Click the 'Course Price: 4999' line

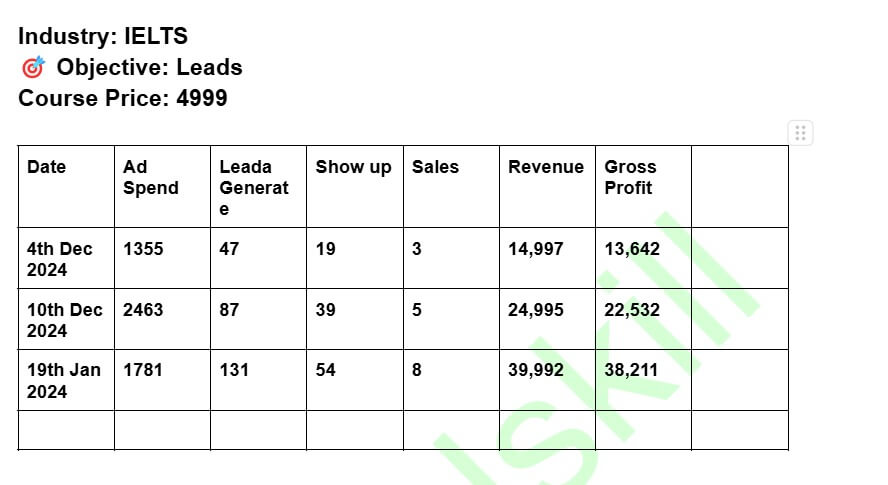pyautogui.click(x=122, y=98)
